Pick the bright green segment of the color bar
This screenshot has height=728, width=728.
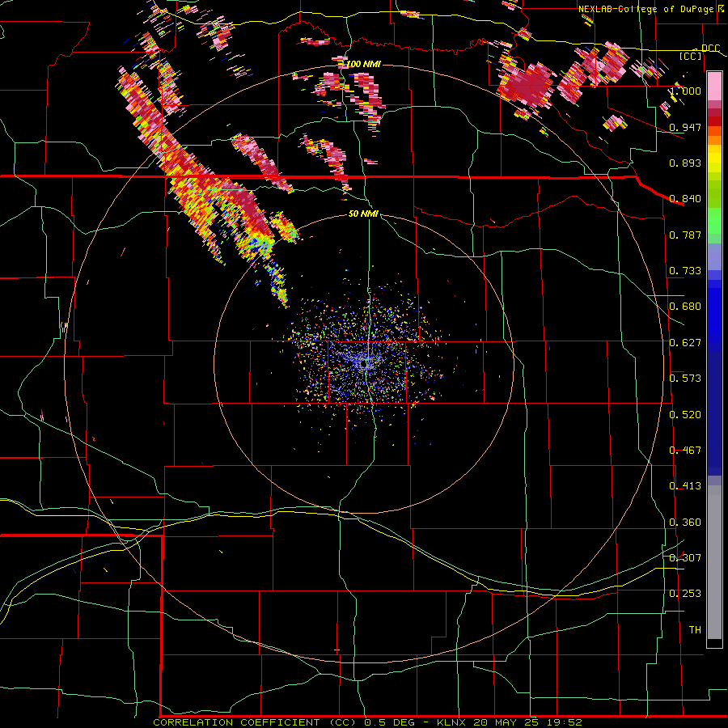[714, 221]
